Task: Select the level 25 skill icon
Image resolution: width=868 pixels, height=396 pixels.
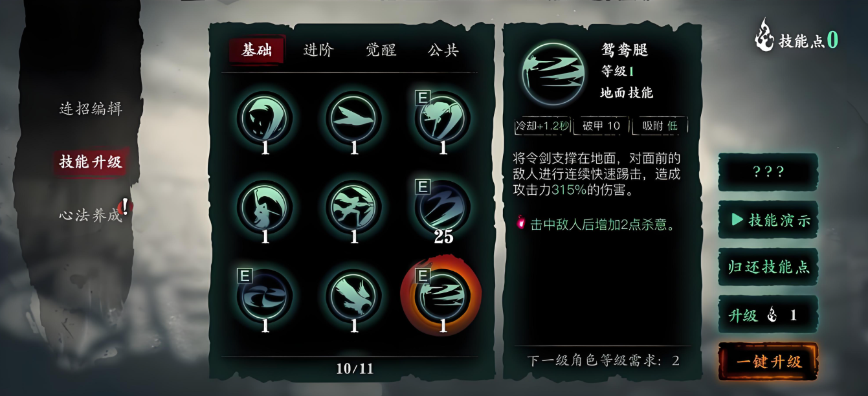Action: point(442,207)
